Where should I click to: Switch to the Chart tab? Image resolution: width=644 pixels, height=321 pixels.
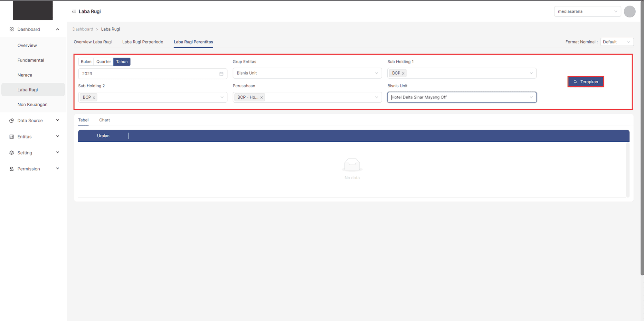pos(104,120)
